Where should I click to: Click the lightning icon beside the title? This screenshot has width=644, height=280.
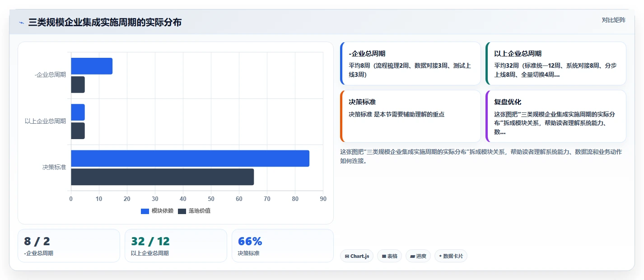[21, 23]
